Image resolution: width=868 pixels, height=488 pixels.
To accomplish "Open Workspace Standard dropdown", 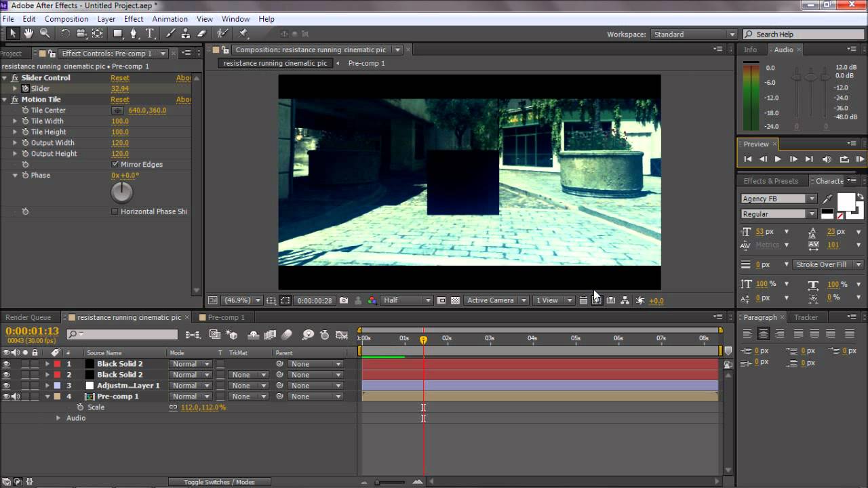I will point(694,35).
